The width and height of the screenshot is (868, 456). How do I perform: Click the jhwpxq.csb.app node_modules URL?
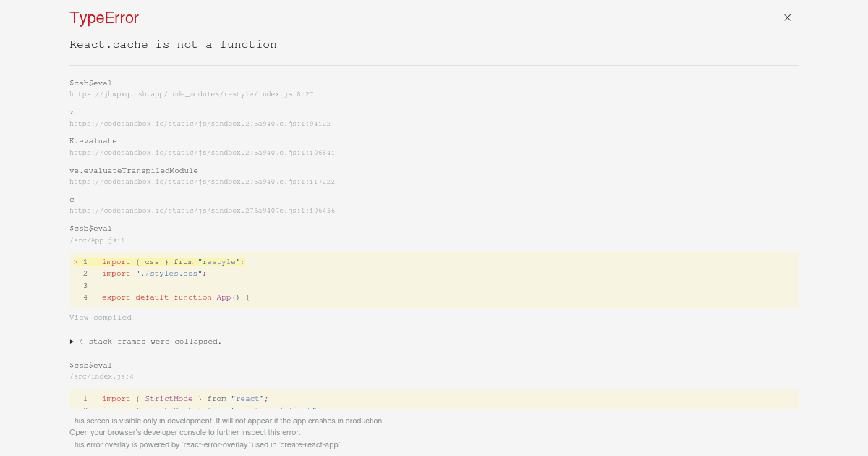[192, 94]
